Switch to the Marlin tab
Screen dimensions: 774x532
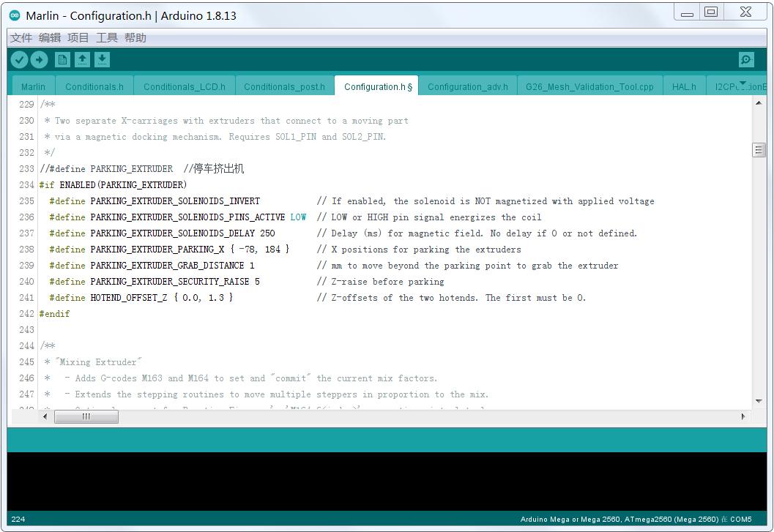tap(33, 86)
